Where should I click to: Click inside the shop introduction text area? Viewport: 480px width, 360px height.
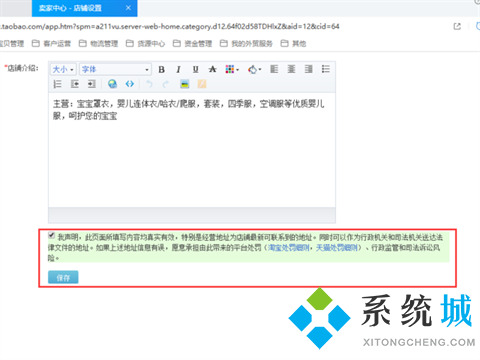pos(192,150)
